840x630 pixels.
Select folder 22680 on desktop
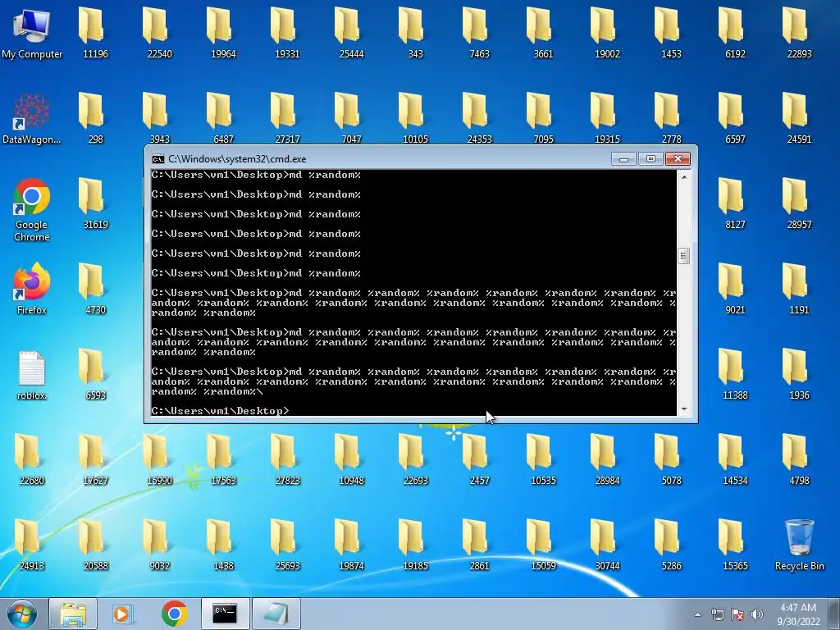[32, 460]
